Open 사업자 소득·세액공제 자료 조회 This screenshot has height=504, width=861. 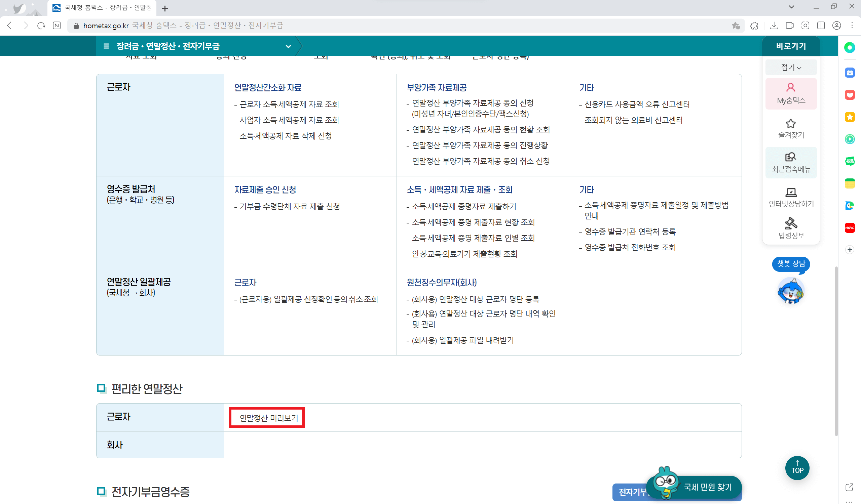(289, 120)
